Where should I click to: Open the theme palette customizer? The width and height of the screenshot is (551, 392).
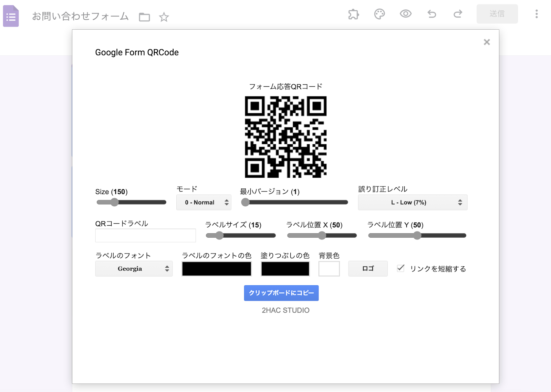coord(380,14)
